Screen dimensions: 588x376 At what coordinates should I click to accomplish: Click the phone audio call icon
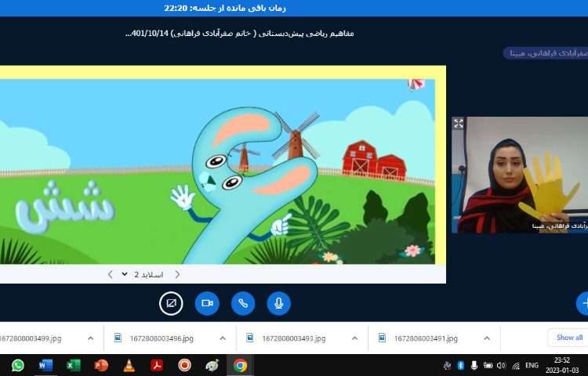point(243,303)
